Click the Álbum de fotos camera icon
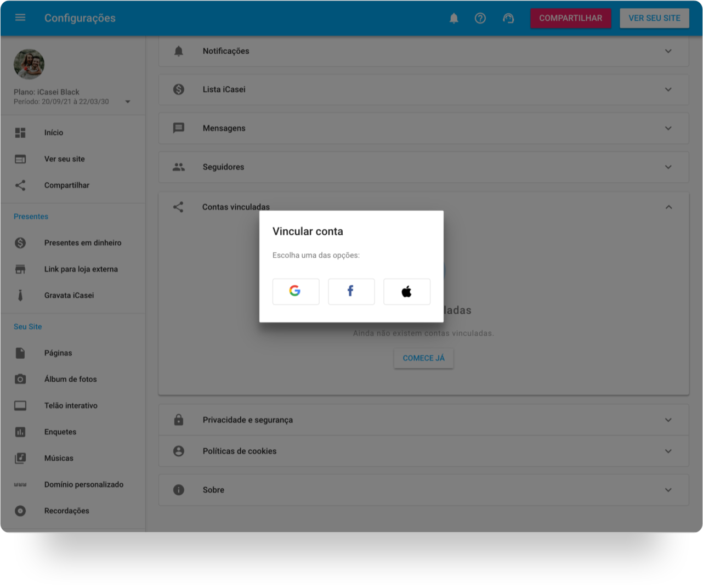This screenshot has width=703, height=588. [20, 379]
